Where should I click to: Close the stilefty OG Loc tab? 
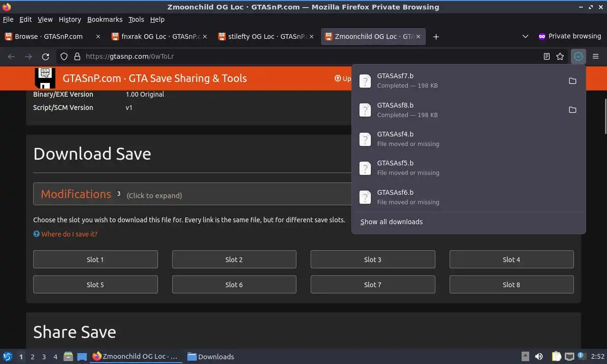[x=312, y=36]
